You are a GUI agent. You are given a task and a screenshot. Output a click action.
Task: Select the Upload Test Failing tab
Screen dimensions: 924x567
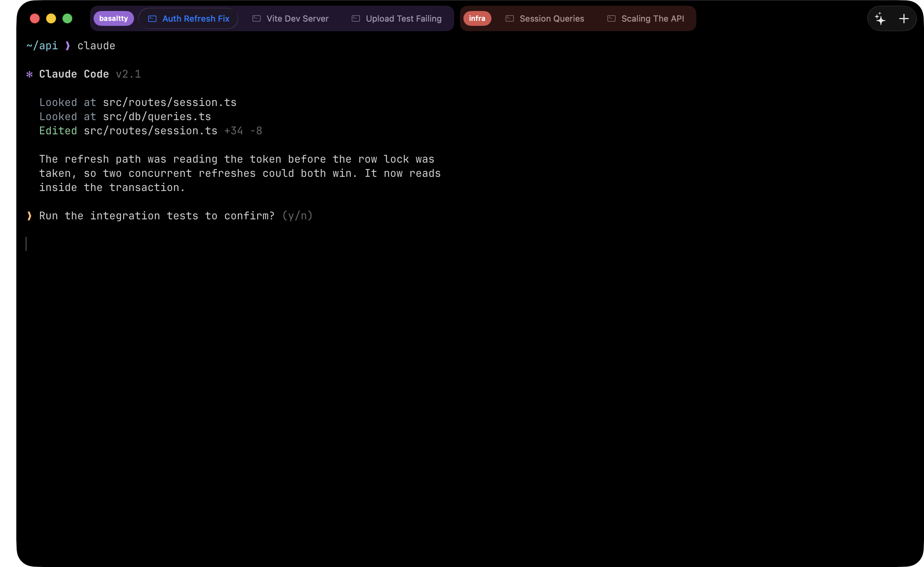tap(396, 18)
